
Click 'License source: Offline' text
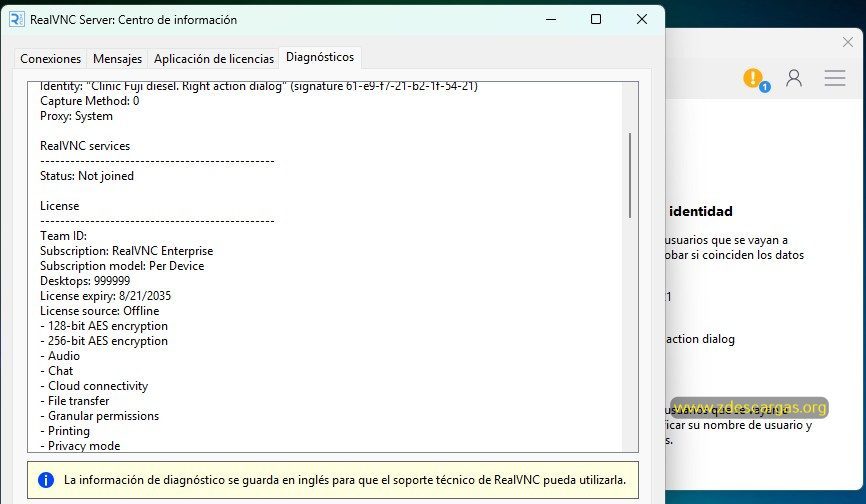[99, 311]
